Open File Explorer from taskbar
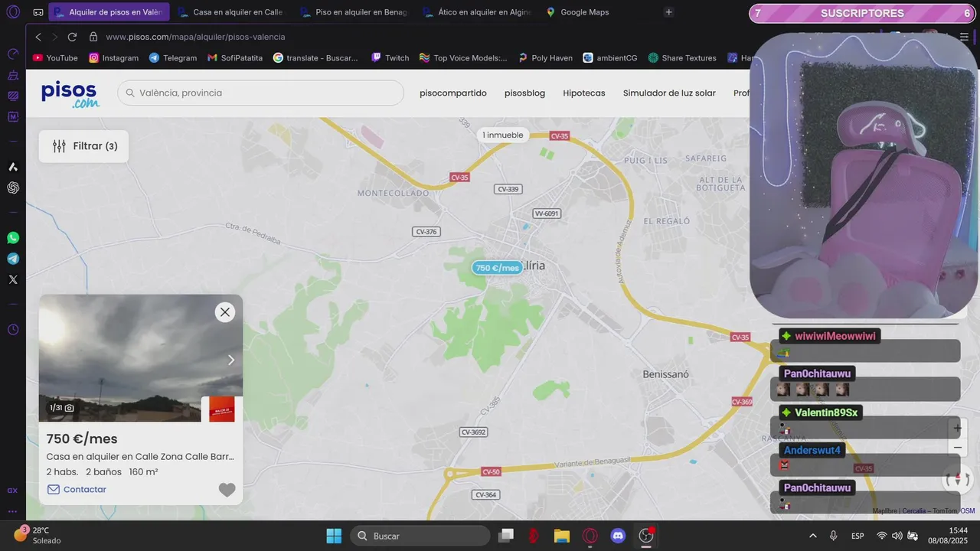The image size is (980, 551). pyautogui.click(x=562, y=536)
